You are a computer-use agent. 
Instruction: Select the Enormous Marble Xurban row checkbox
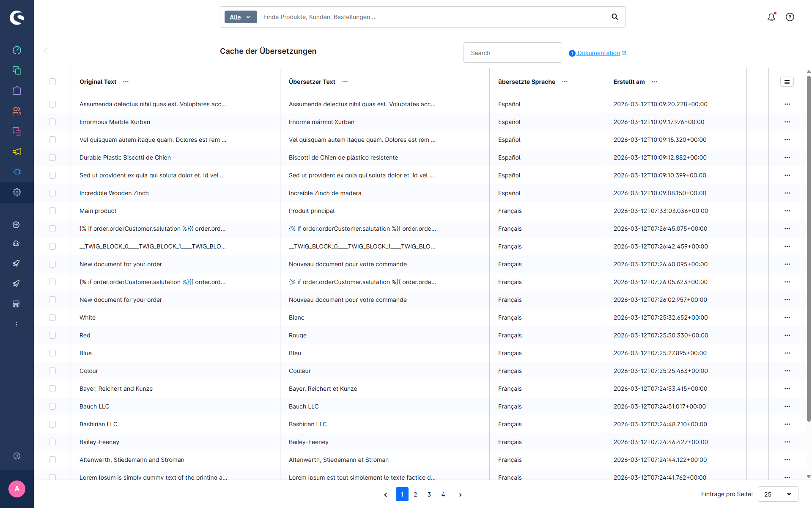click(x=52, y=122)
